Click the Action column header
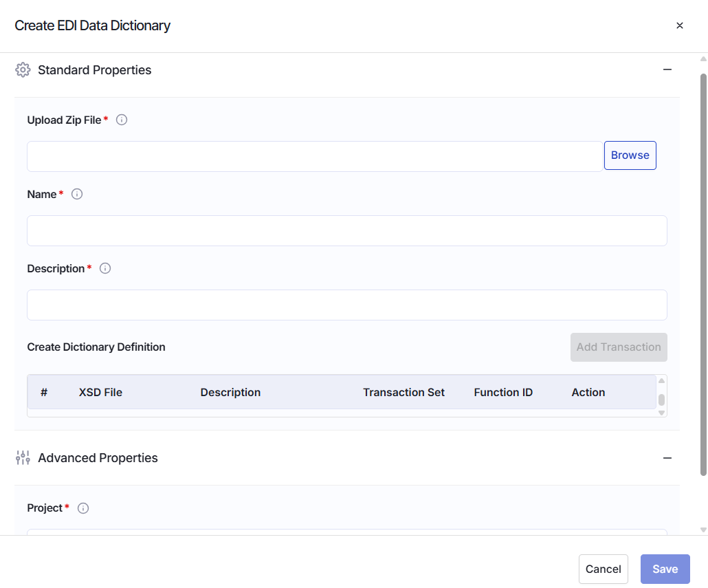 coord(588,393)
